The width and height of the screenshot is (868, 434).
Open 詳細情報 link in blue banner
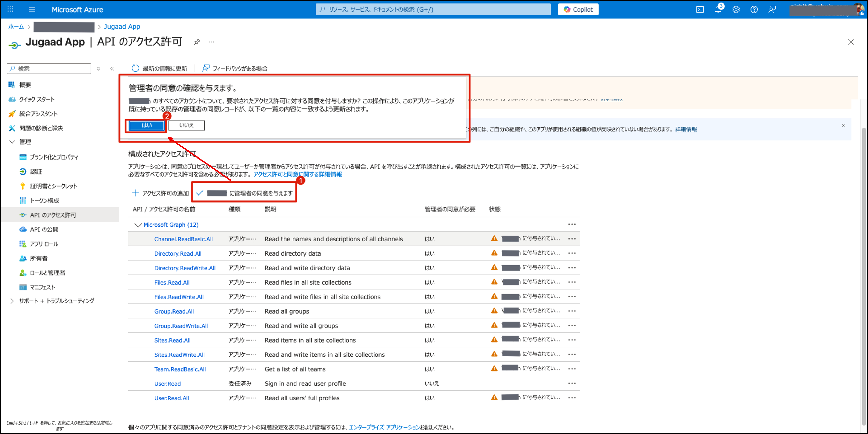(x=686, y=129)
